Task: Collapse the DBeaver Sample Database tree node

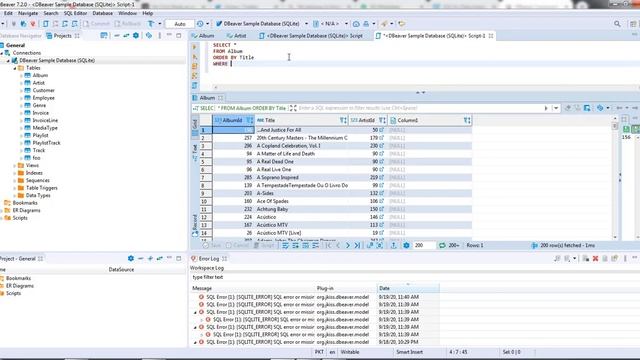Action: (9, 60)
